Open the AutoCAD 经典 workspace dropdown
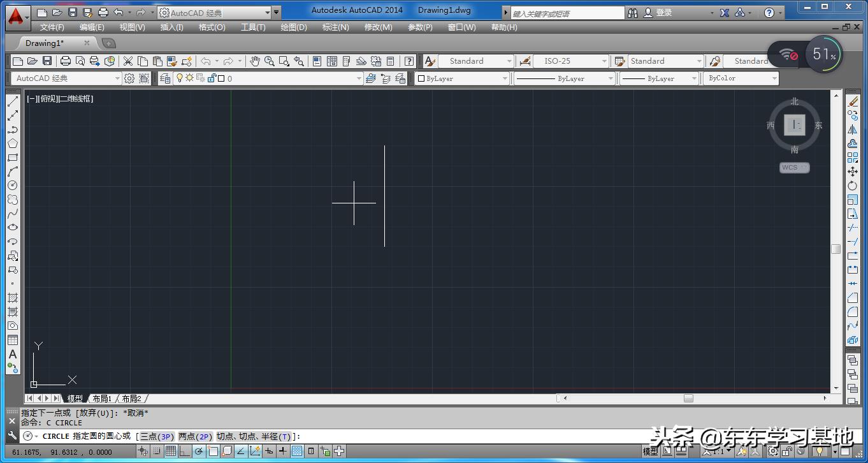The width and height of the screenshot is (868, 463). (x=65, y=78)
